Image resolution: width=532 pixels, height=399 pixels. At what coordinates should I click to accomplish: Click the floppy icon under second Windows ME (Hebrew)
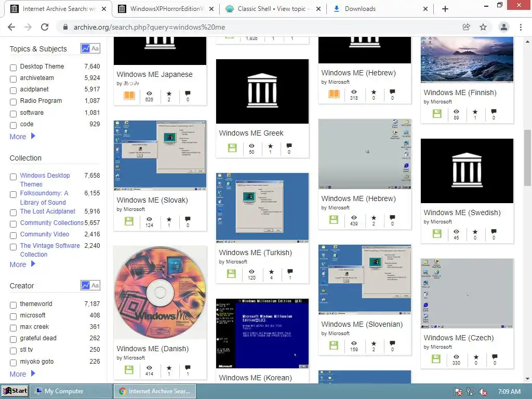[x=334, y=220]
